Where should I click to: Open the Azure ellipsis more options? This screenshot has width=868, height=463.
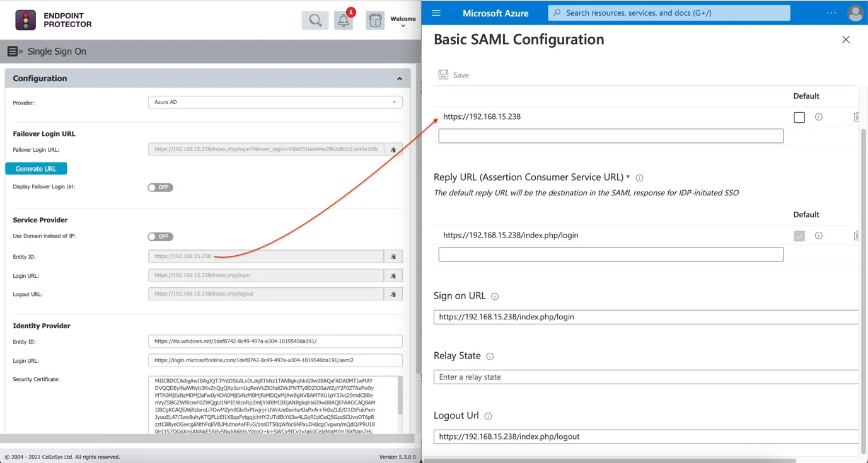point(831,13)
